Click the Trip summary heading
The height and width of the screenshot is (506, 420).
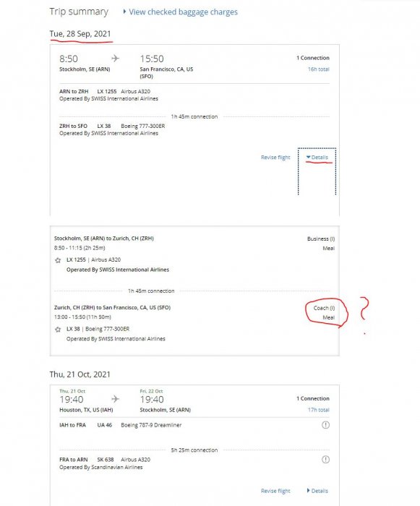click(x=79, y=12)
